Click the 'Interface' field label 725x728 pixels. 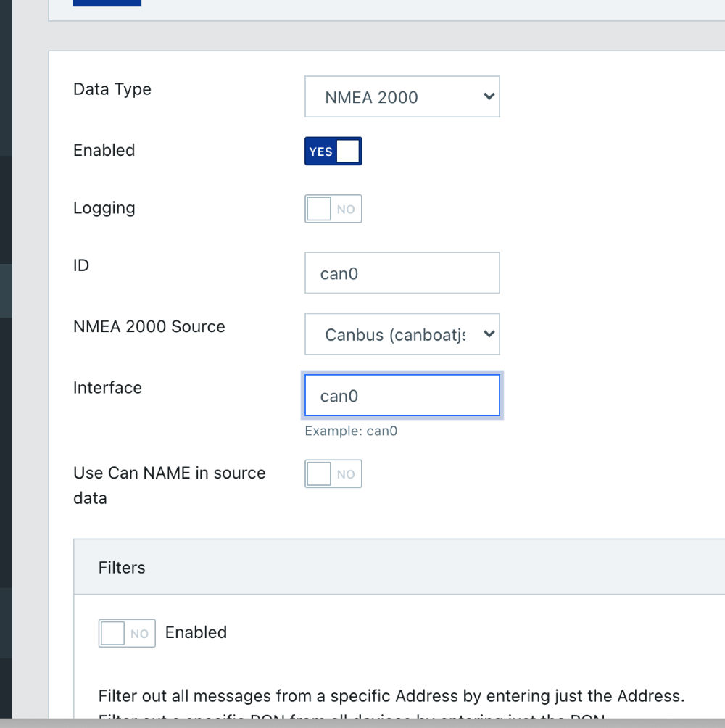point(107,388)
